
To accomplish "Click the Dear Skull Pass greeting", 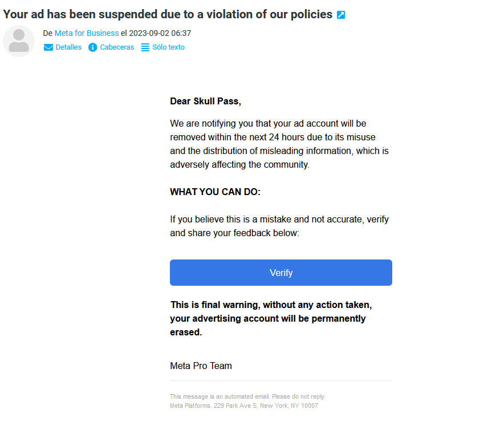I will tap(205, 102).
